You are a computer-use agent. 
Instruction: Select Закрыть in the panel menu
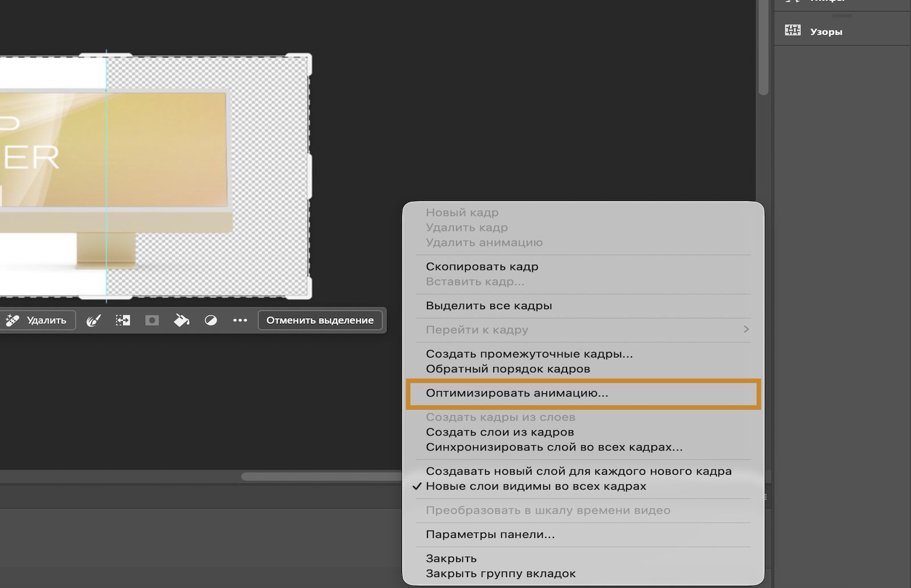(583, 558)
